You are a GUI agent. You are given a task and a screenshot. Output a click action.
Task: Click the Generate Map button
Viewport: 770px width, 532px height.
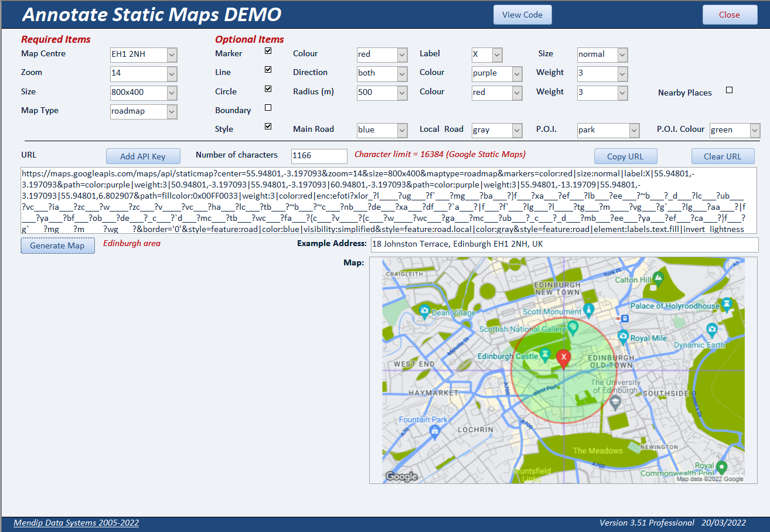(x=58, y=245)
